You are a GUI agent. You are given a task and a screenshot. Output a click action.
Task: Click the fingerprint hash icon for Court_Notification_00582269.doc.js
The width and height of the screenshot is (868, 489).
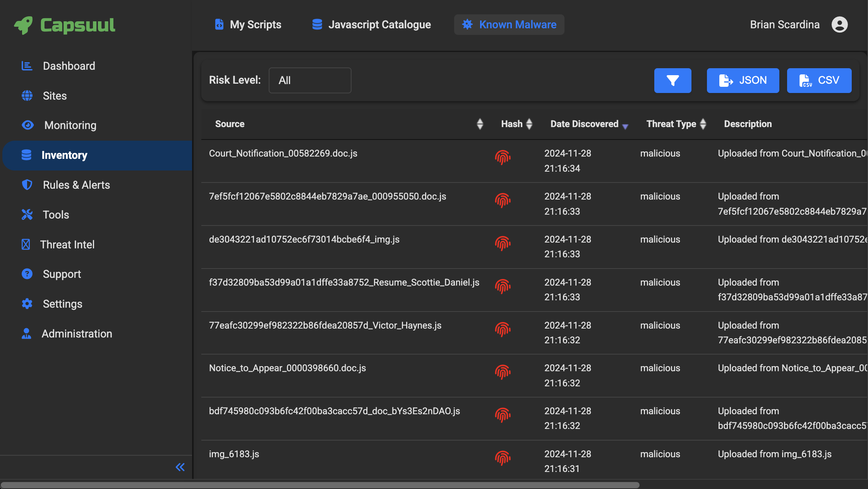[x=503, y=158]
